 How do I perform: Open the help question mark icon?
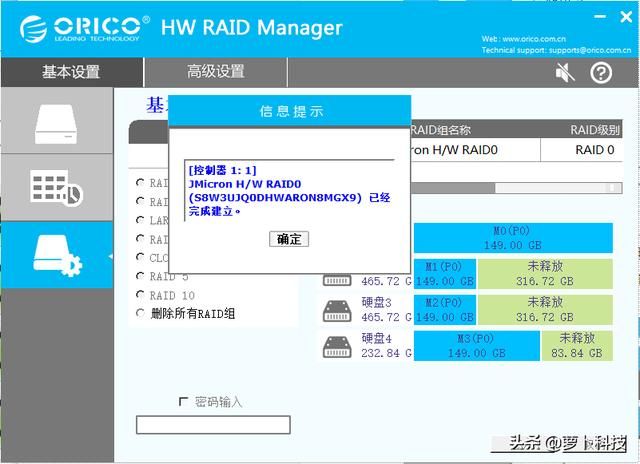tap(601, 73)
